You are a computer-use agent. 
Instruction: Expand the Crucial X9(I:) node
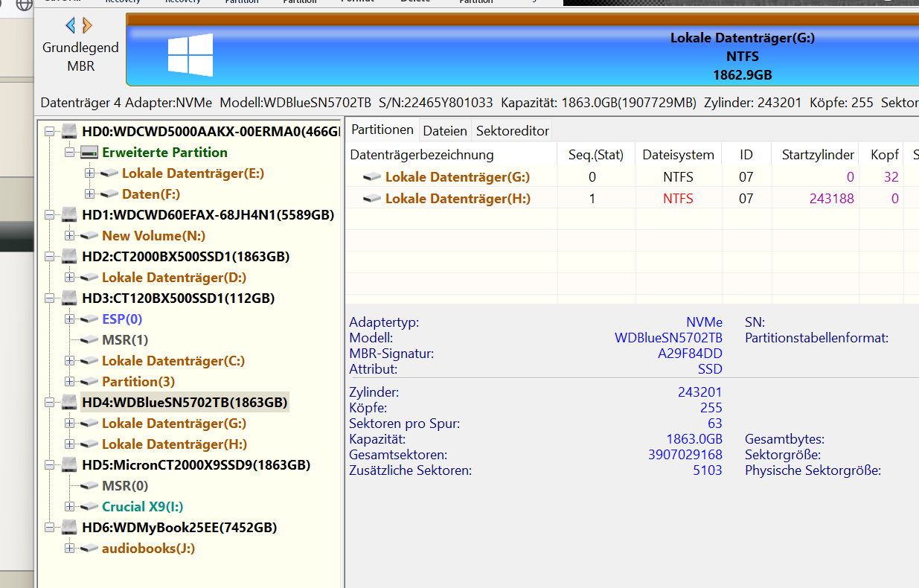70,507
